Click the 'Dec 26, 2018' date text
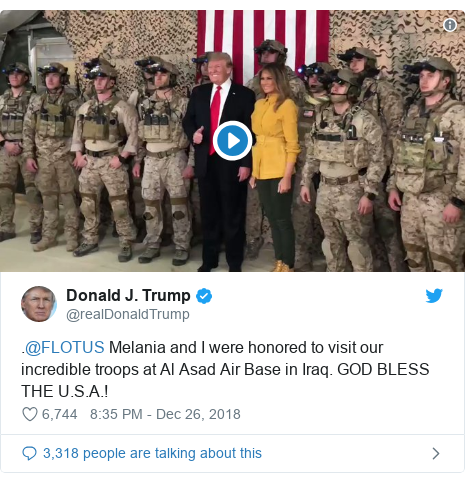This screenshot has width=465, height=483. (198, 414)
